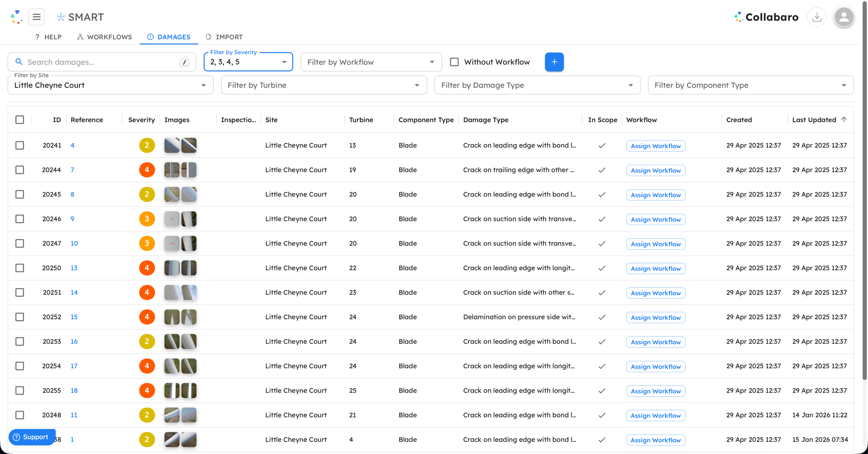Check the row for damage 20244
Image resolution: width=868 pixels, height=454 pixels.
coord(20,170)
